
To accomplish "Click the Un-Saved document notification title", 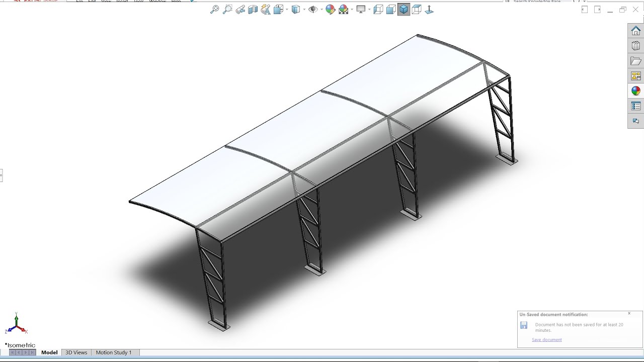I will [x=553, y=315].
